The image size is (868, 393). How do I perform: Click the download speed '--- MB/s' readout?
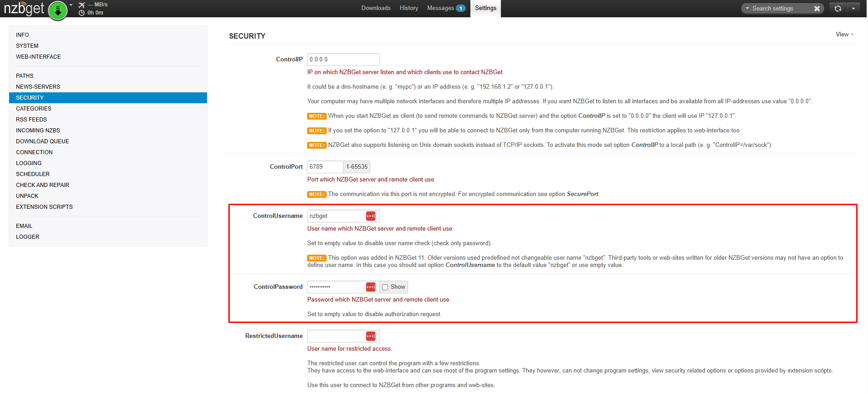click(x=98, y=5)
